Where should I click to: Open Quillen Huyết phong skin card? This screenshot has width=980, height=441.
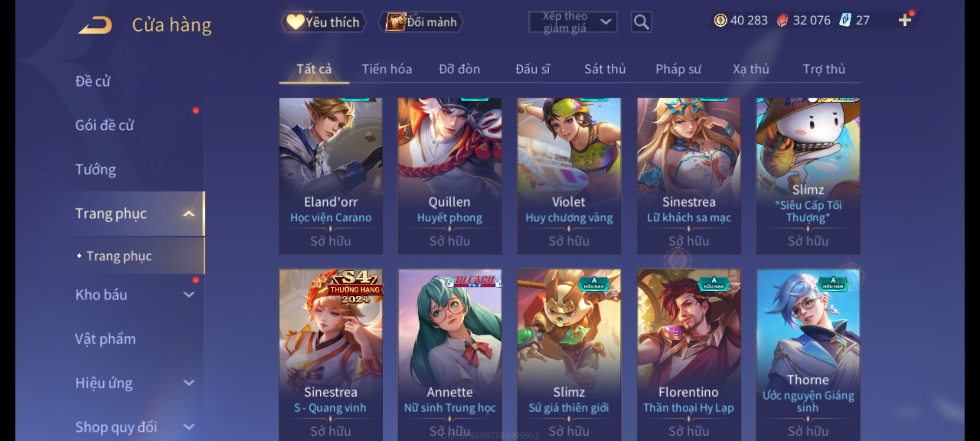(450, 176)
